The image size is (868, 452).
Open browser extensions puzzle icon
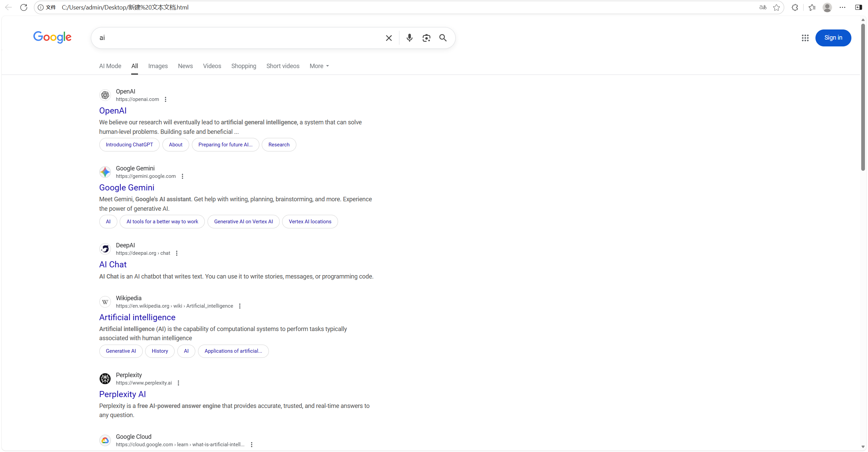pos(795,7)
